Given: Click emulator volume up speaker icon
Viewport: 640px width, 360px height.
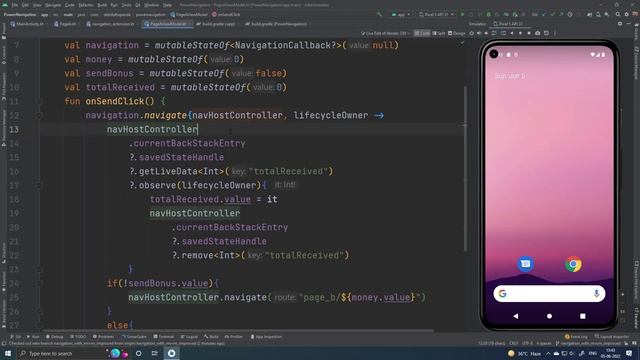Looking at the screenshot, I should [x=479, y=33].
